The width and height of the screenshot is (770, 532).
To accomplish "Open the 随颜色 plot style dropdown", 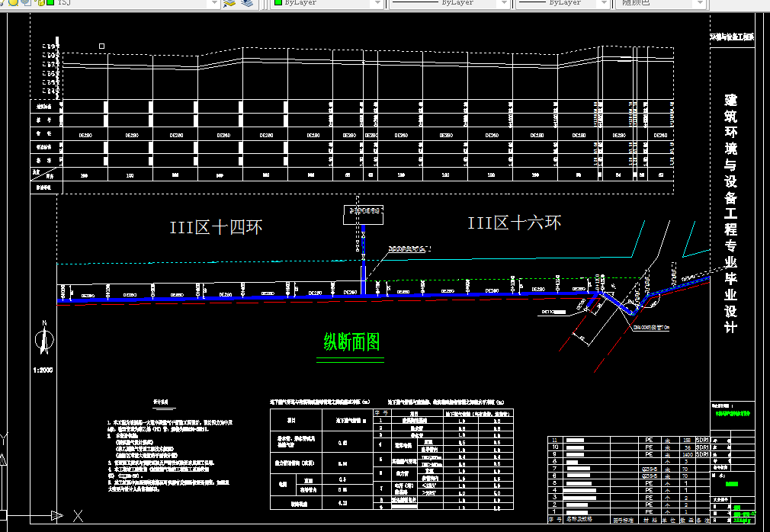I will click(x=701, y=3).
